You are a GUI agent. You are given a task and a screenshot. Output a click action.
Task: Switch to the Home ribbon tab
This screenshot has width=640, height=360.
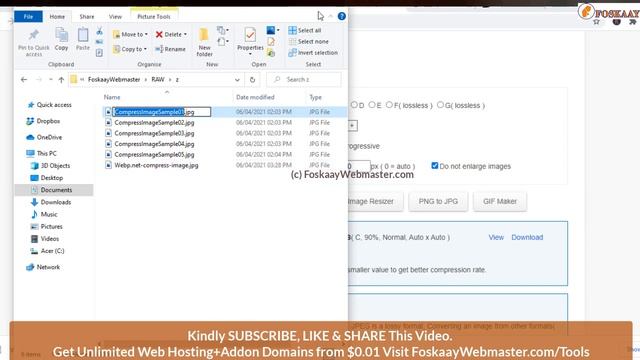pyautogui.click(x=57, y=17)
